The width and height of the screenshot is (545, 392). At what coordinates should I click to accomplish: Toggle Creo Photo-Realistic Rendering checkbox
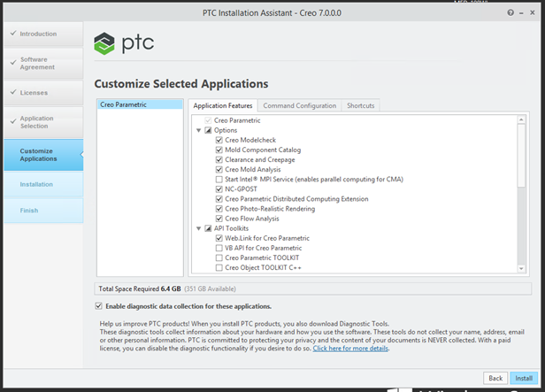pos(219,209)
